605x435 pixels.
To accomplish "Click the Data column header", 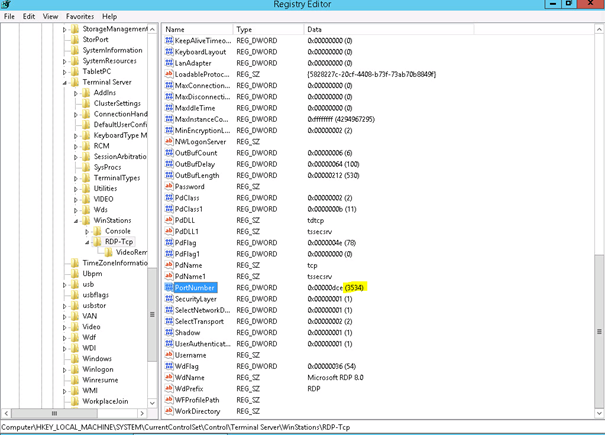I will (400, 30).
